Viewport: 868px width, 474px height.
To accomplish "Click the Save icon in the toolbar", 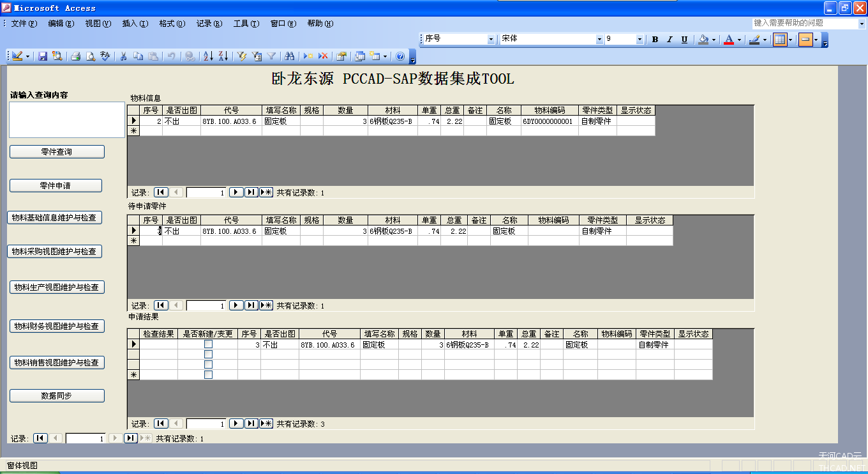I will [43, 56].
